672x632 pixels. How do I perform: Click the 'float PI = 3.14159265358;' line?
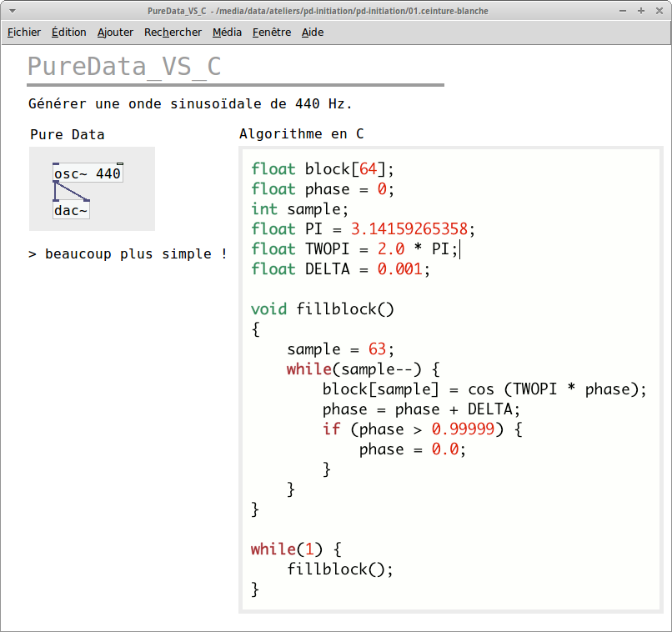pyautogui.click(x=363, y=228)
